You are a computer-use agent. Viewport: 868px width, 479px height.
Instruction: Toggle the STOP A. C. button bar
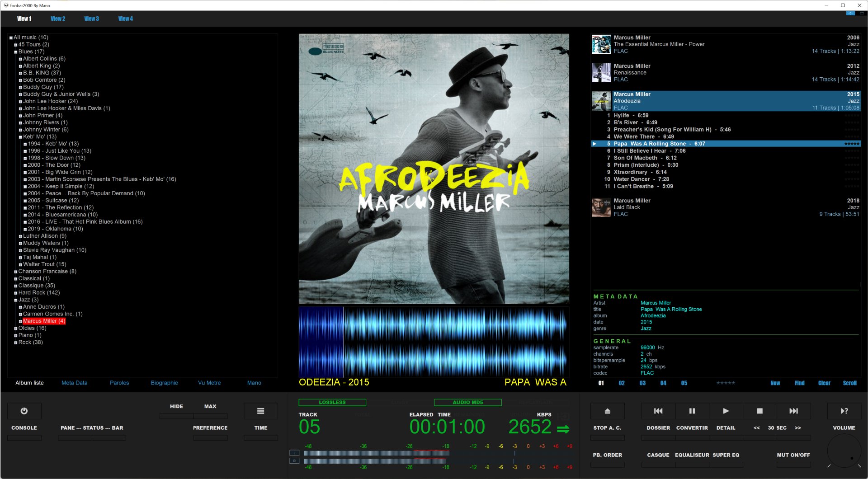point(608,437)
